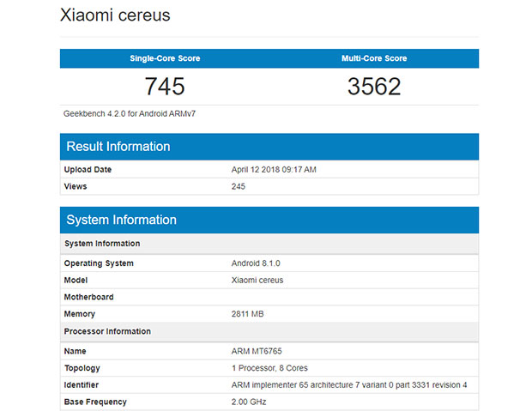Click the 'April 12 2018 09:17 AM' value

coord(274,169)
